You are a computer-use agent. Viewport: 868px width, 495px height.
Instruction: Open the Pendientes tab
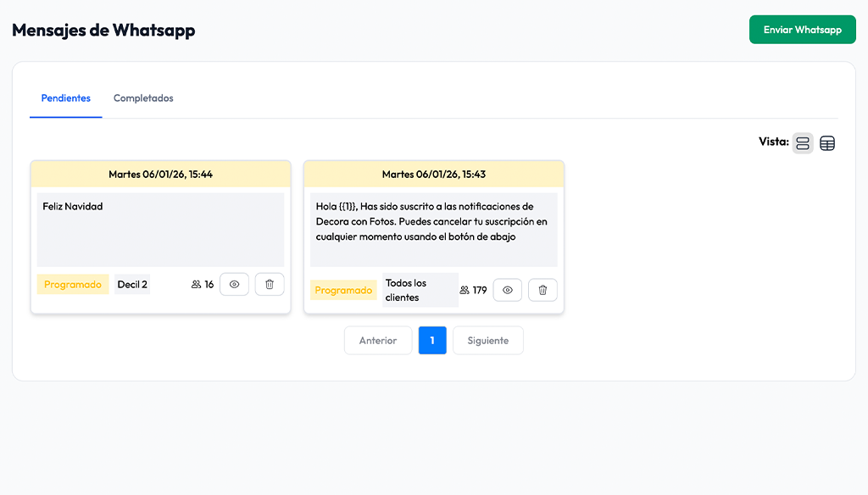click(x=66, y=98)
